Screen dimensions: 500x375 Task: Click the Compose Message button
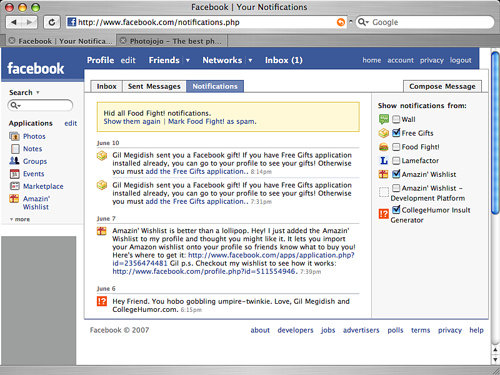(442, 86)
